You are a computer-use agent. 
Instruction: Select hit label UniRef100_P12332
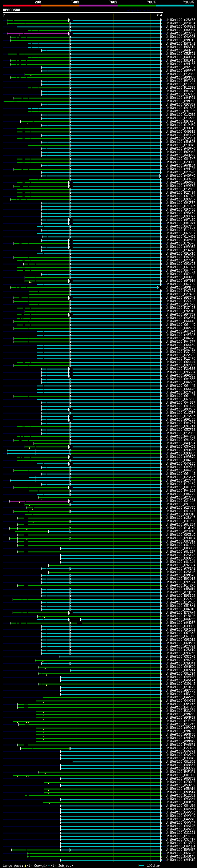tap(180, 74)
